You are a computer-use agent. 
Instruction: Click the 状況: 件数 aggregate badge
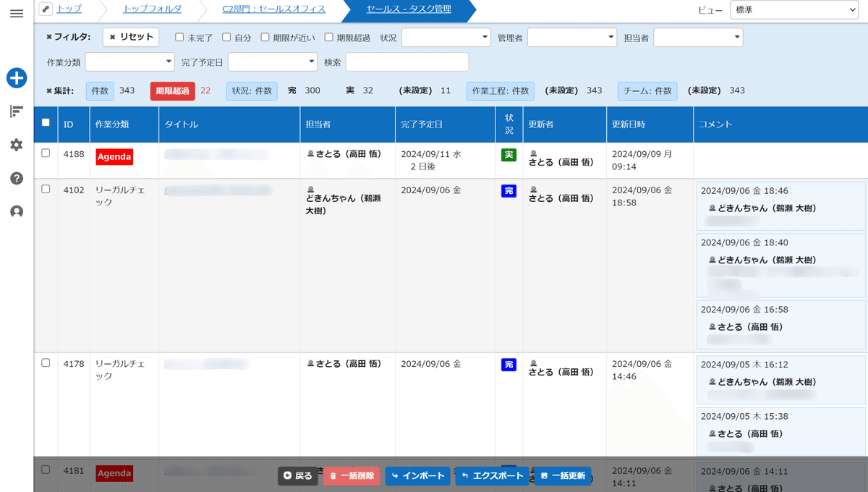[x=252, y=90]
